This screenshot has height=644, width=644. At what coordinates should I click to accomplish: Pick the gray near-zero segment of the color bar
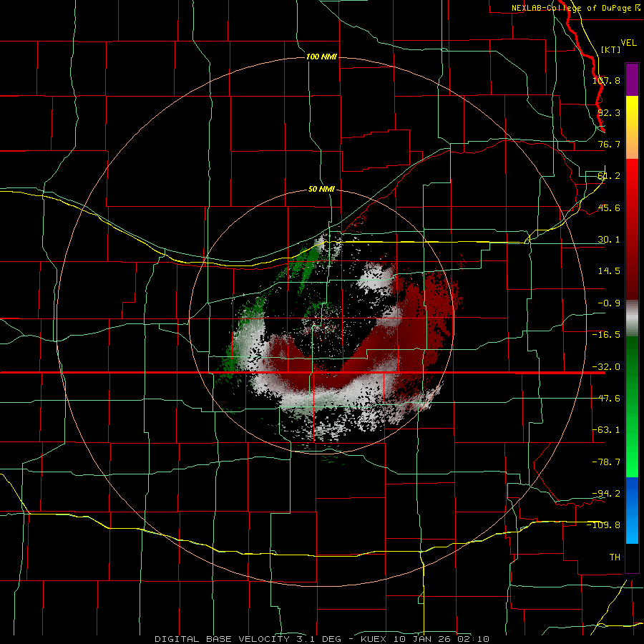point(632,318)
